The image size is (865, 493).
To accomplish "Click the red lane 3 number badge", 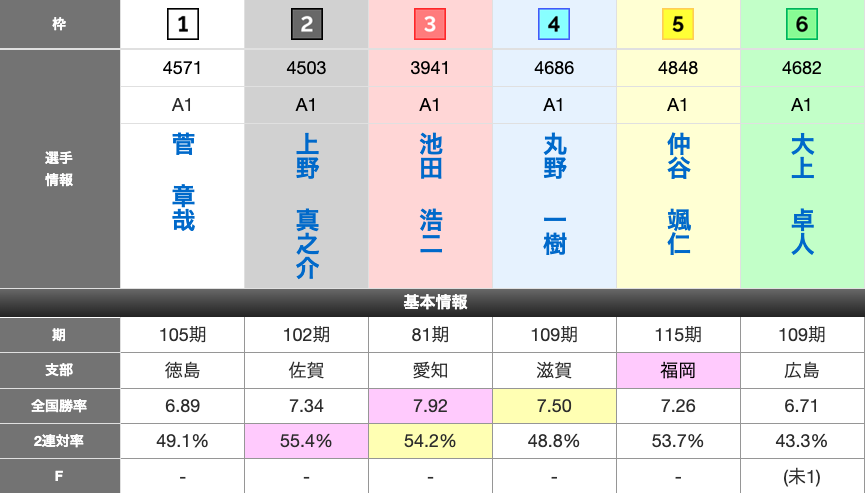I will (x=430, y=25).
